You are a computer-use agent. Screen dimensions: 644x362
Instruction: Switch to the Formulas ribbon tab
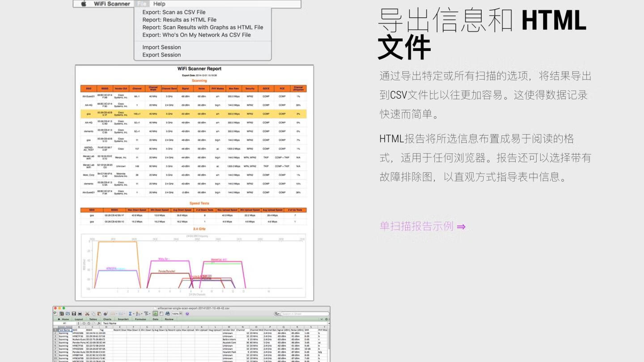tap(140, 319)
